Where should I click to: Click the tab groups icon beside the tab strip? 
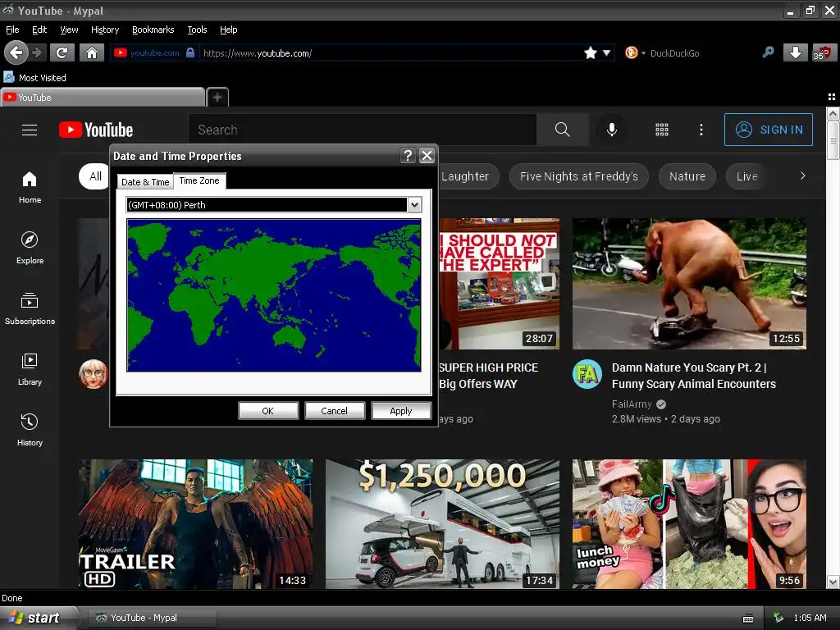[x=832, y=97]
